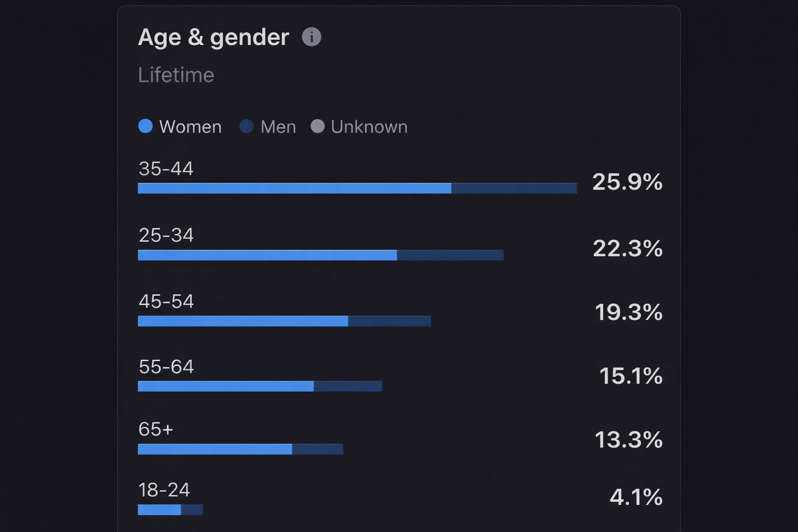
Task: Click the 45-54 stacked bar
Action: click(284, 321)
